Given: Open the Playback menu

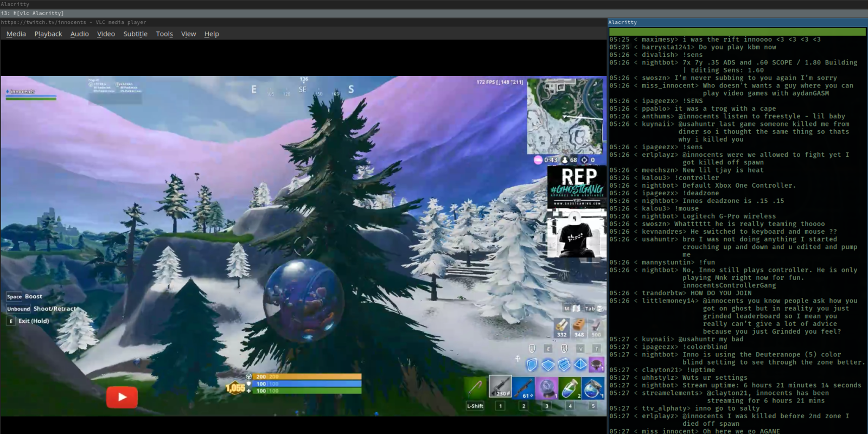Looking at the screenshot, I should (48, 34).
